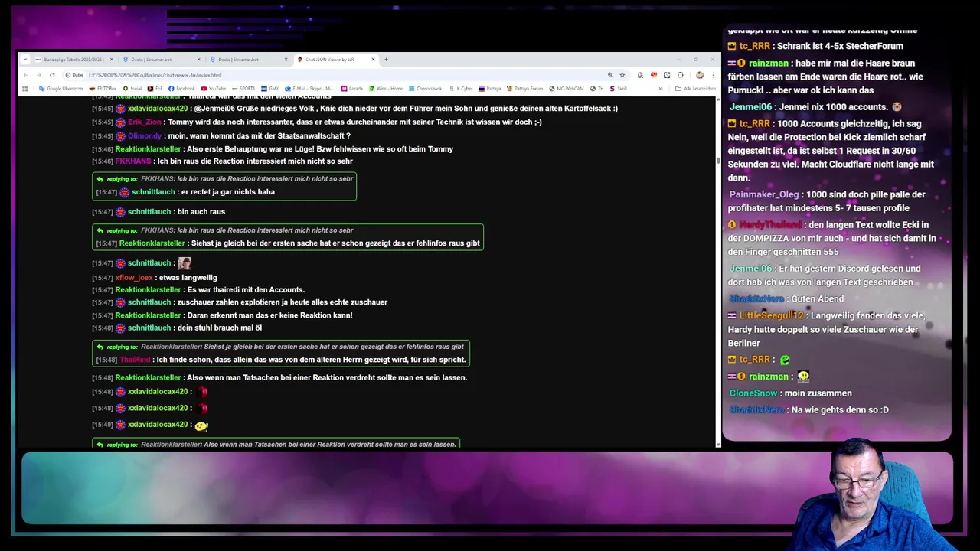Reload the current page
Image resolution: width=980 pixels, height=551 pixels.
pyautogui.click(x=52, y=75)
